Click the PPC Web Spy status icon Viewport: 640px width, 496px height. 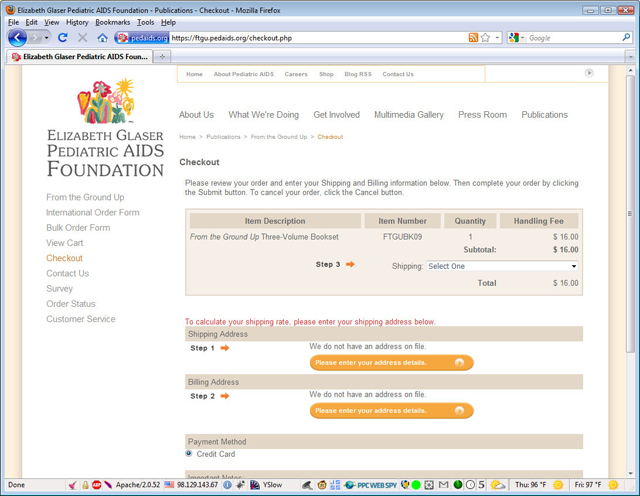370,485
